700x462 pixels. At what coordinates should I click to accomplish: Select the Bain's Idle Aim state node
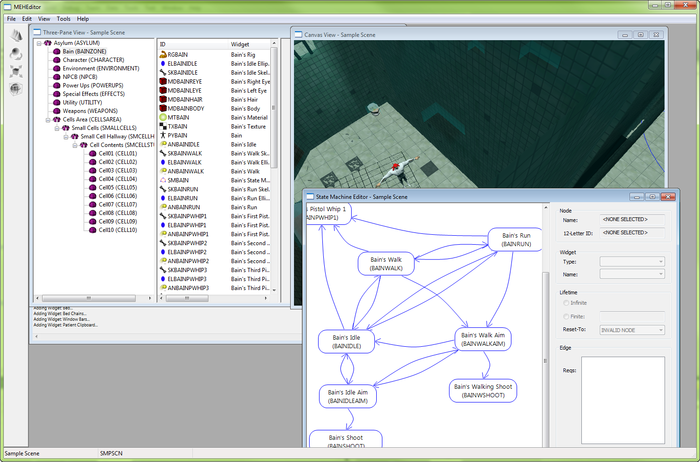(348, 396)
